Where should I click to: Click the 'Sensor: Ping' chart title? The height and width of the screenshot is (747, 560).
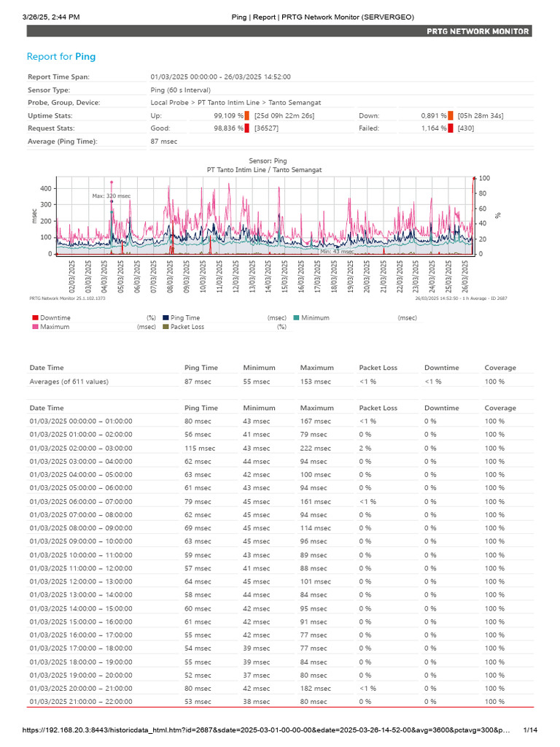pyautogui.click(x=268, y=161)
